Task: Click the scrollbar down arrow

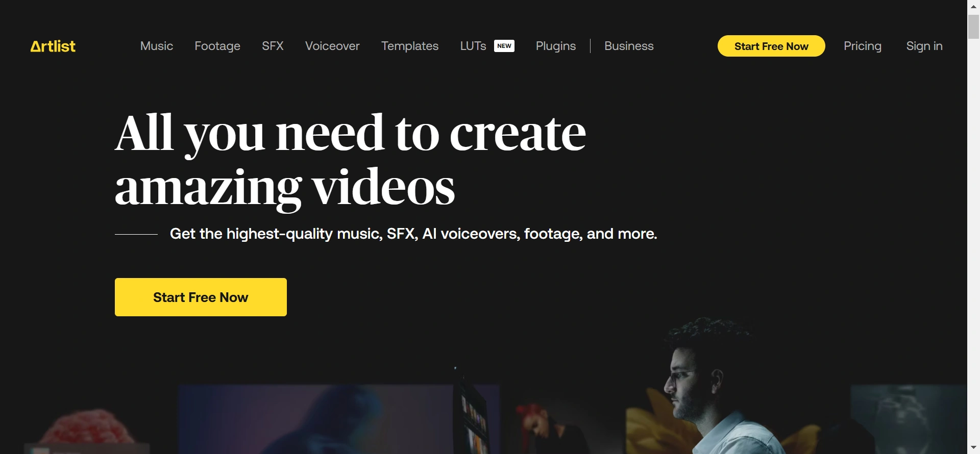Action: tap(973, 447)
